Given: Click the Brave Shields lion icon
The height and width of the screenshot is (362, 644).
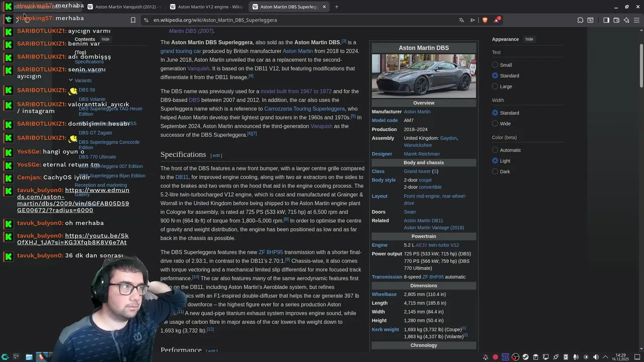Looking at the screenshot, I should pyautogui.click(x=485, y=20).
